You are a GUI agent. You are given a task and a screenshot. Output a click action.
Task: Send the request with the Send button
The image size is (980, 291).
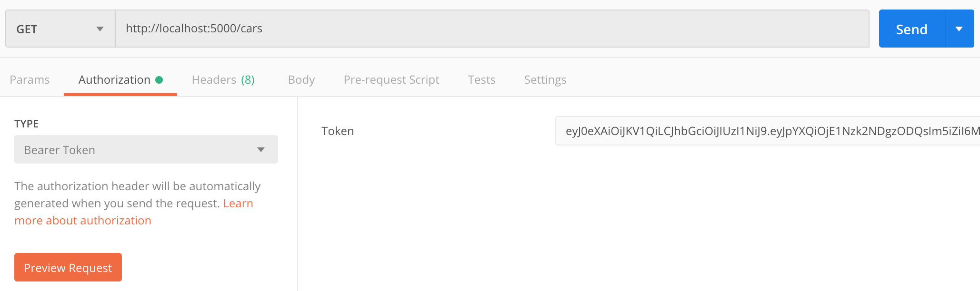click(911, 29)
